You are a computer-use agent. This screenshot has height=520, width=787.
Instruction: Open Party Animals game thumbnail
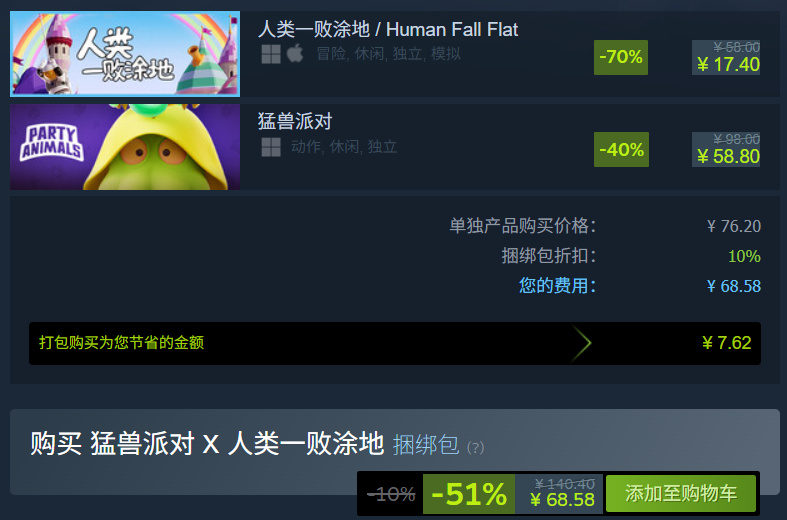(x=125, y=147)
